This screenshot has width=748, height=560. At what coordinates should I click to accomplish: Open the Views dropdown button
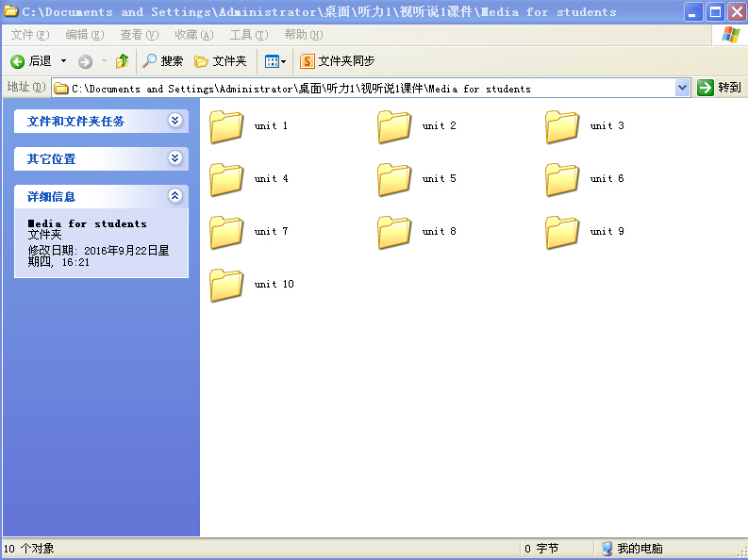[274, 61]
